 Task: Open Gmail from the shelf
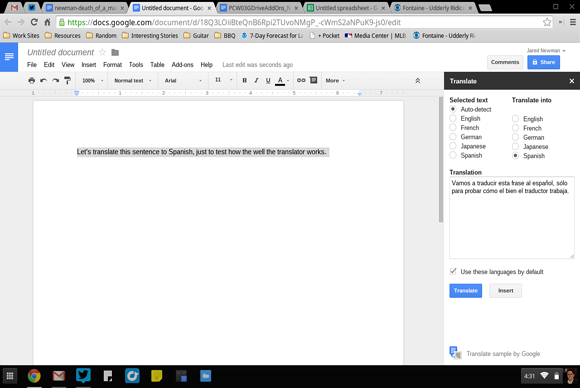[x=58, y=376]
